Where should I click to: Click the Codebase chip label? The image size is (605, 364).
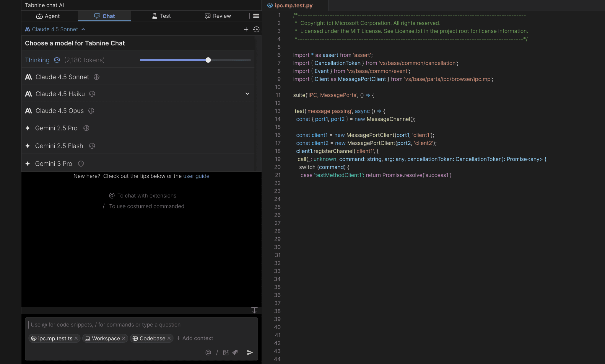point(152,338)
